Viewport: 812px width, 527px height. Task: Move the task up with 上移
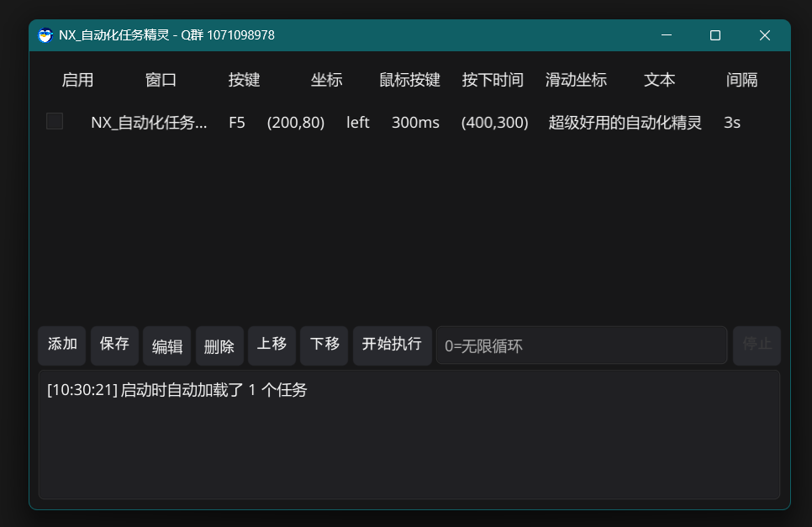(x=272, y=345)
